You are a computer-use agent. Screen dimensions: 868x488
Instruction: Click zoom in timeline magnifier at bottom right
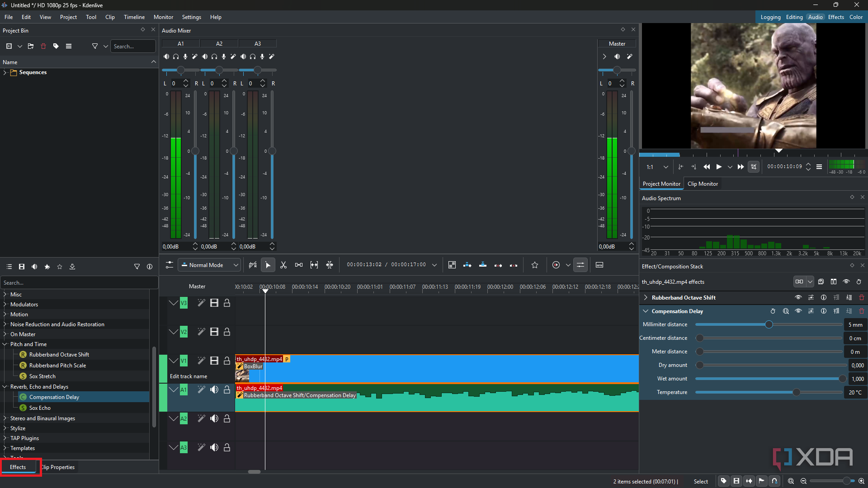coord(862,481)
